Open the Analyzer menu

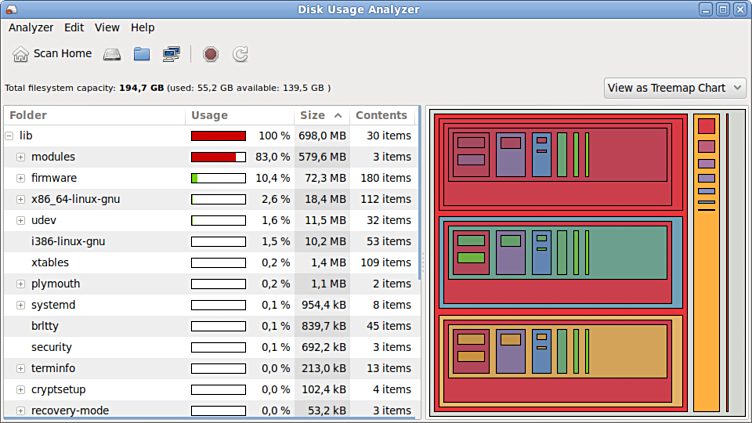[x=30, y=28]
